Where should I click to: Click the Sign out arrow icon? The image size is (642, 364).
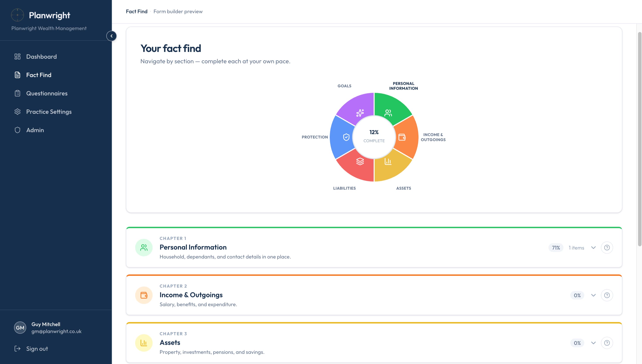pos(17,348)
